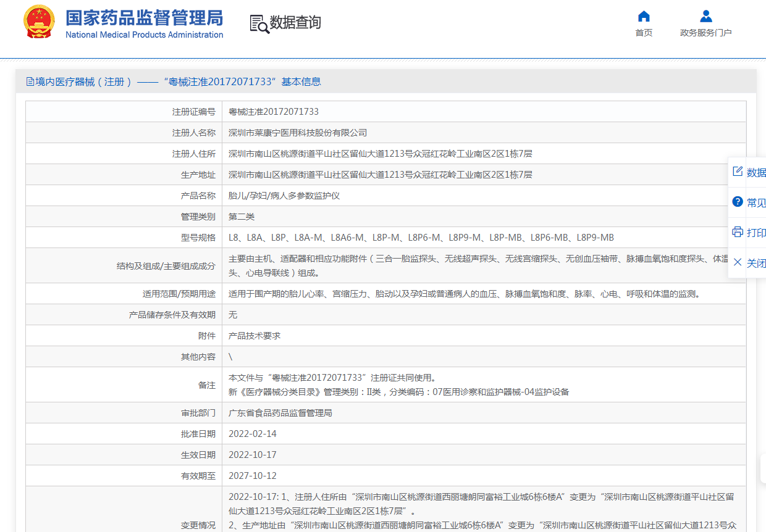Open the question mark help icon
The image size is (766, 532).
(738, 202)
